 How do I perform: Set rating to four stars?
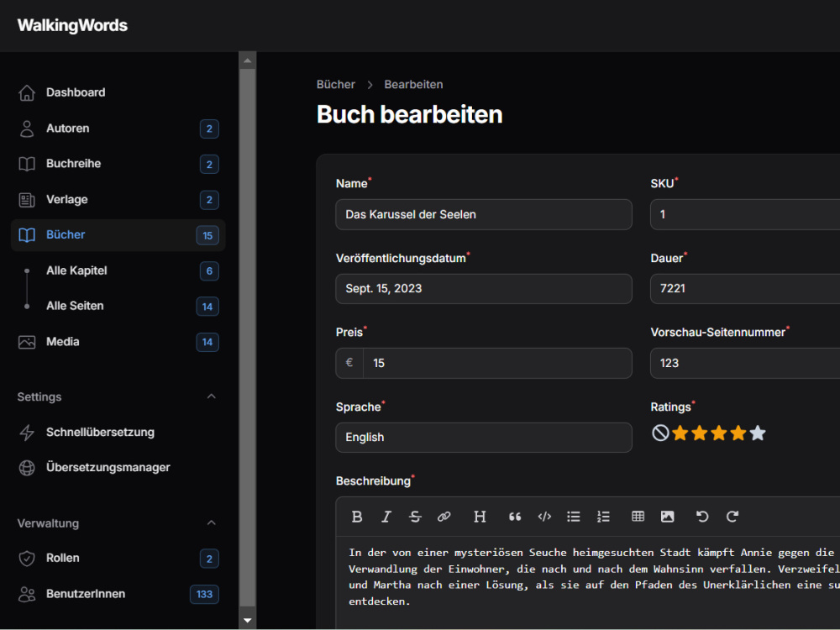tap(738, 433)
